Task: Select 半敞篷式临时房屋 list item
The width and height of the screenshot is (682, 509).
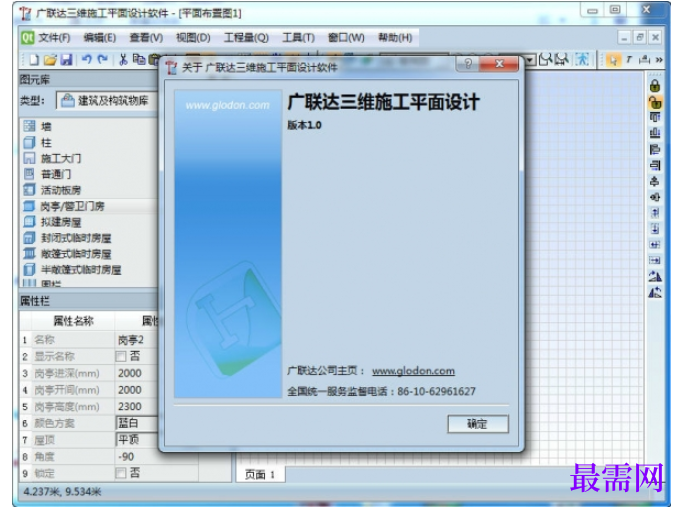Action: [x=89, y=270]
